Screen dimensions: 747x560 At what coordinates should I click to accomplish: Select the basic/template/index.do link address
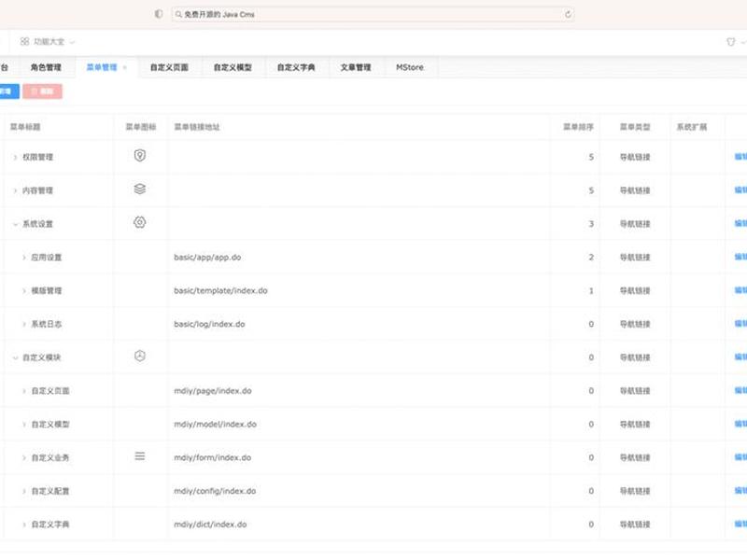(x=220, y=290)
